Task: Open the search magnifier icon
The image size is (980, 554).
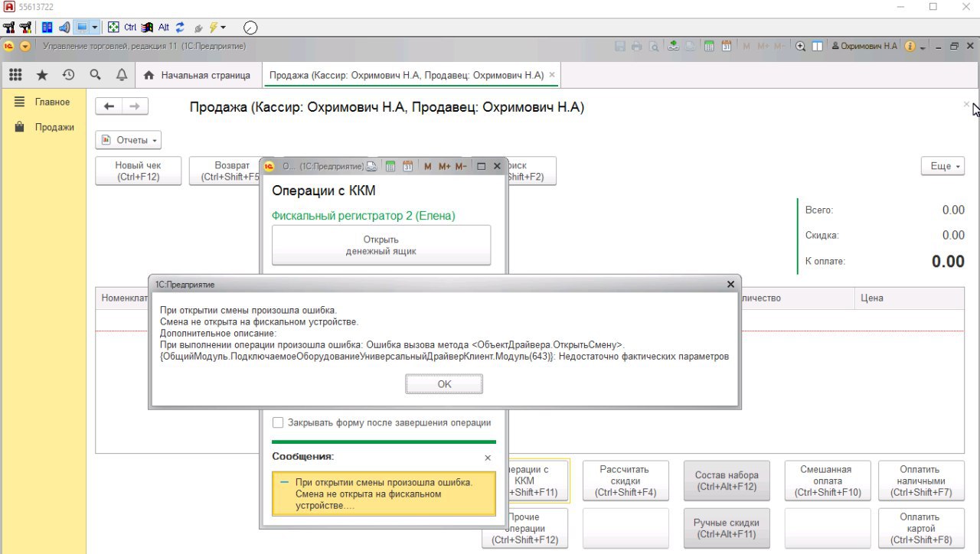Action: point(95,75)
